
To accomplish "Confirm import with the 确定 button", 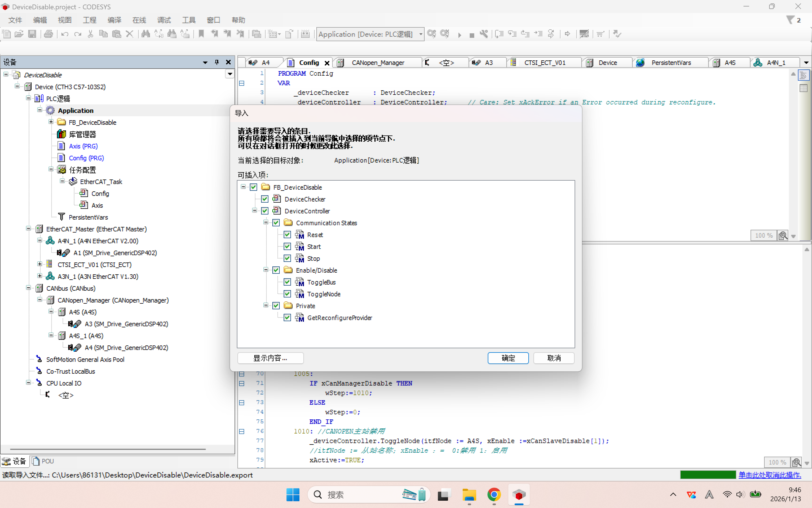I will pos(508,358).
